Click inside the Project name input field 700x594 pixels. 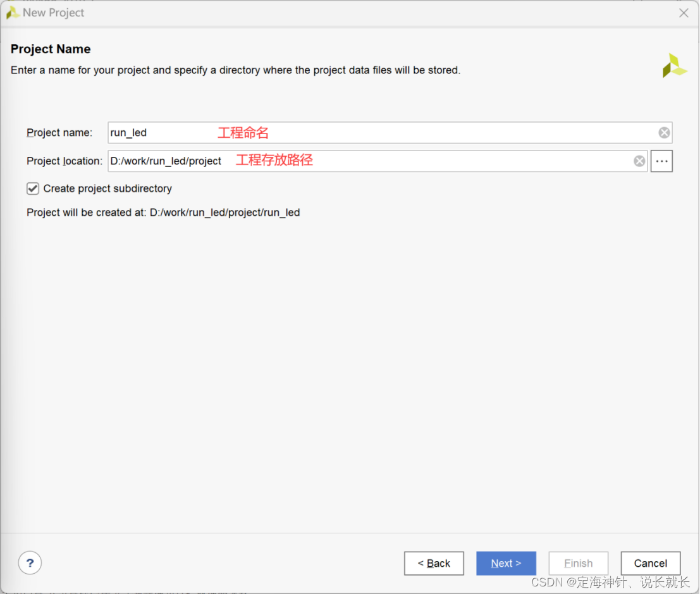[390, 133]
